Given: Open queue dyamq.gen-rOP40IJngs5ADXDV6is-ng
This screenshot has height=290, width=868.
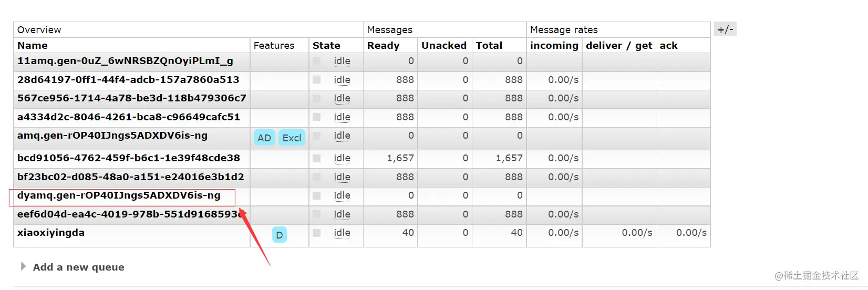Looking at the screenshot, I should point(119,195).
